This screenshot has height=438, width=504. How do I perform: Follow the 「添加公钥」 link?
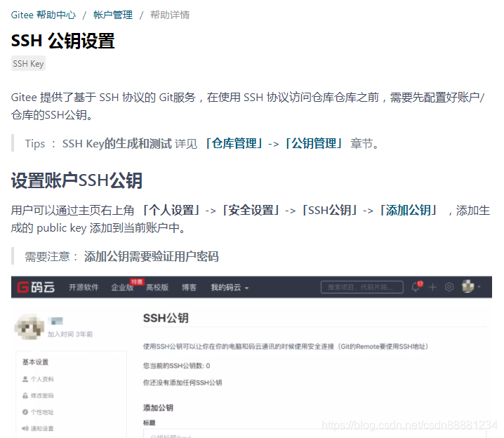409,210
